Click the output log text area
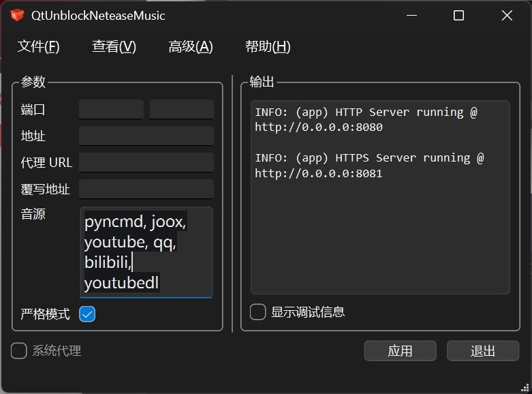The image size is (532, 394). 380,197
